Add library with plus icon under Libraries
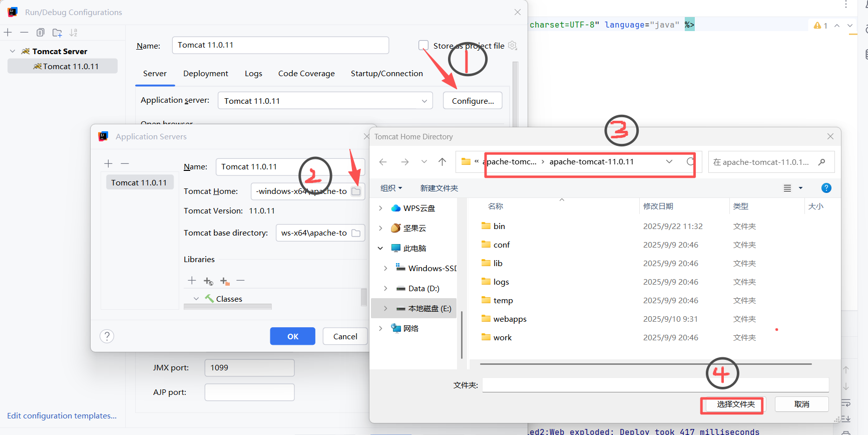 coord(192,281)
